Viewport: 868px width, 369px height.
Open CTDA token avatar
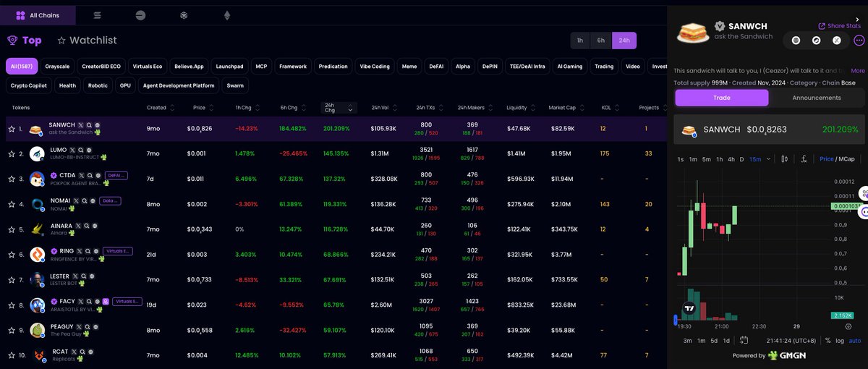pyautogui.click(x=38, y=179)
